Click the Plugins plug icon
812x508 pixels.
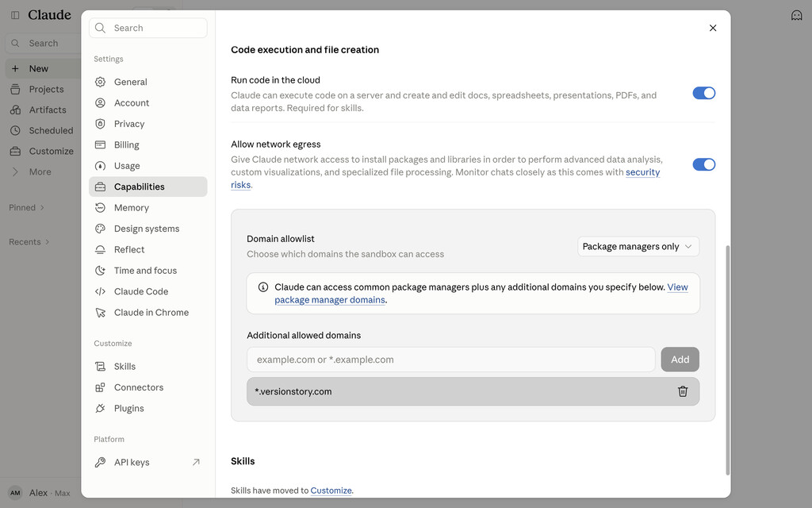coord(101,409)
